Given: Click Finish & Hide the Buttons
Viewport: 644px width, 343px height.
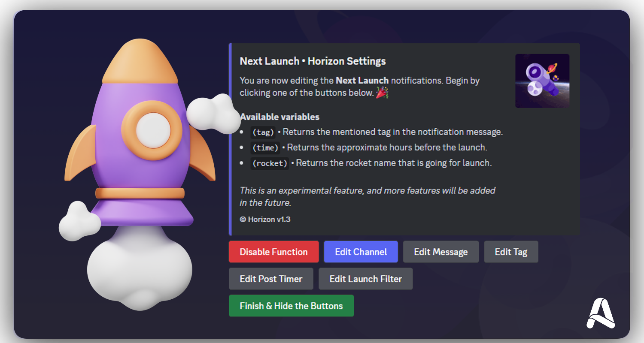Looking at the screenshot, I should pos(291,306).
